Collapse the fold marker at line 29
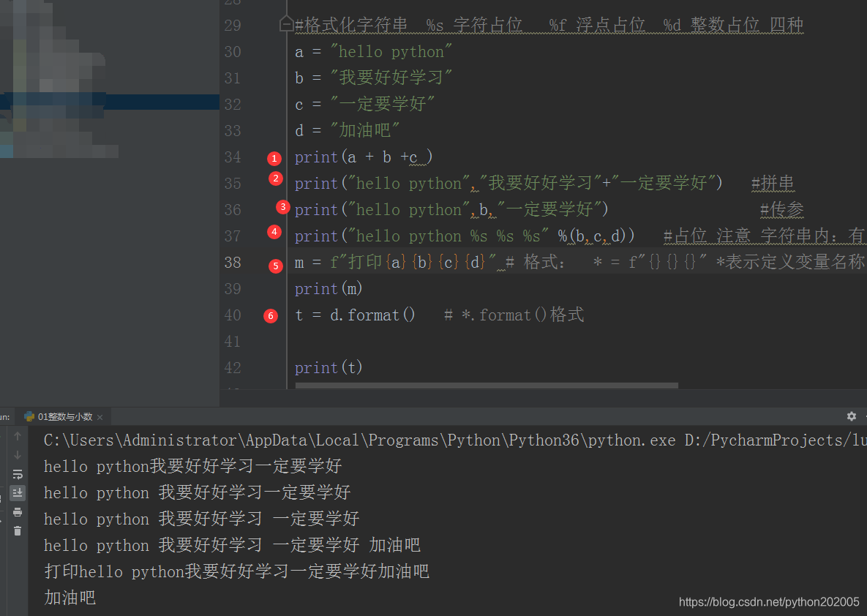The height and width of the screenshot is (616, 867). [286, 24]
